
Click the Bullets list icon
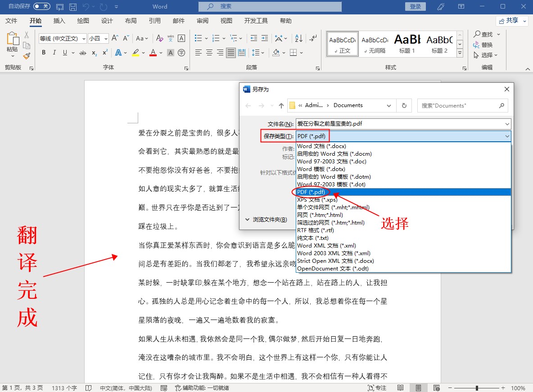pos(198,38)
